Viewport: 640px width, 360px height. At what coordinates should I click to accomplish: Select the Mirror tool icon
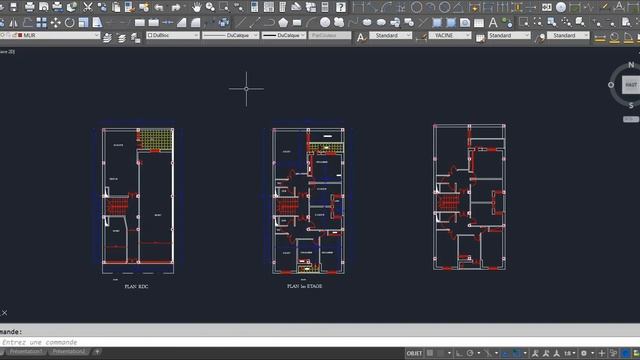coord(13,22)
